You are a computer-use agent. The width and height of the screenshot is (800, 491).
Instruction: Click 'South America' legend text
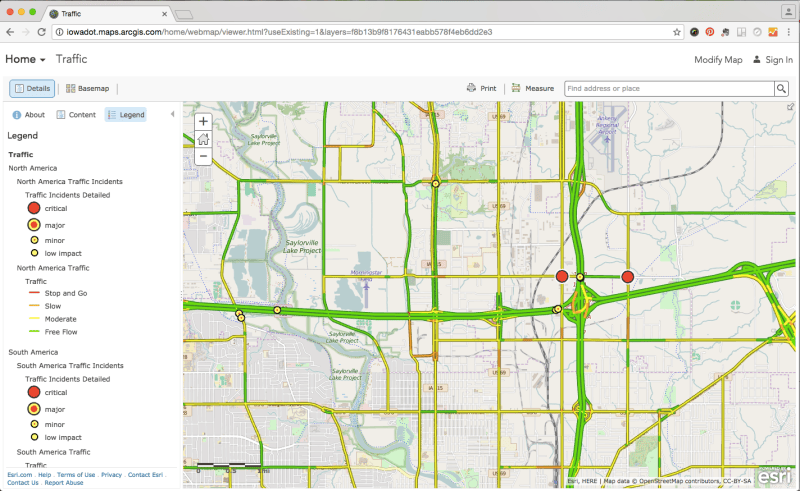pos(33,352)
